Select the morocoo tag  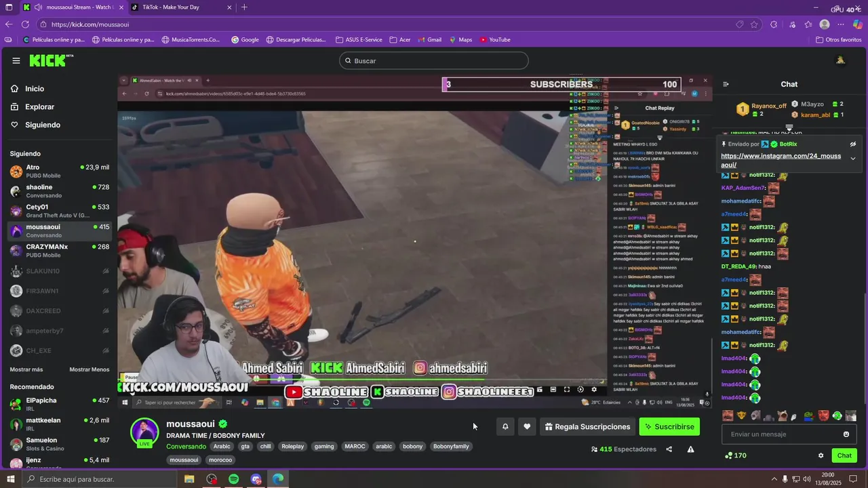tap(220, 460)
